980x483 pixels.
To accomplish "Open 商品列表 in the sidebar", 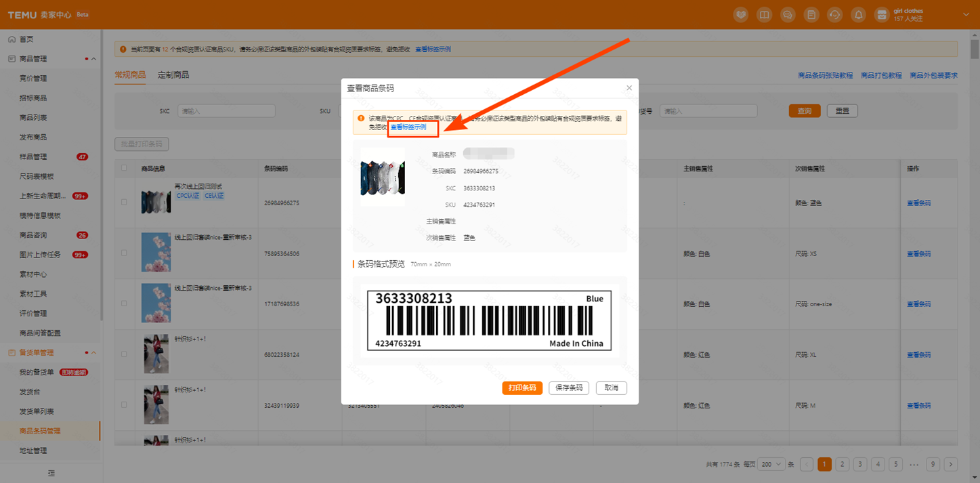I will click(33, 118).
